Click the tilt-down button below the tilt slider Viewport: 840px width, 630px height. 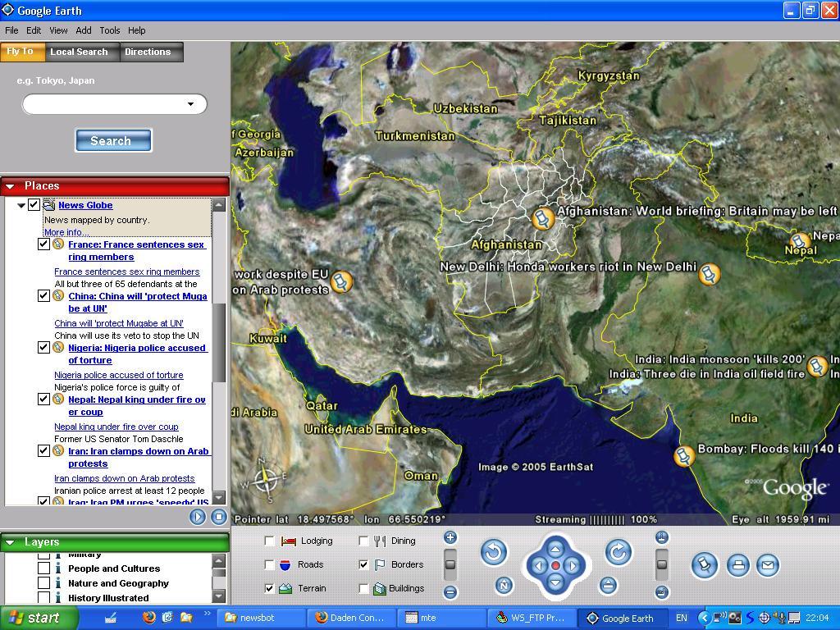tap(662, 592)
